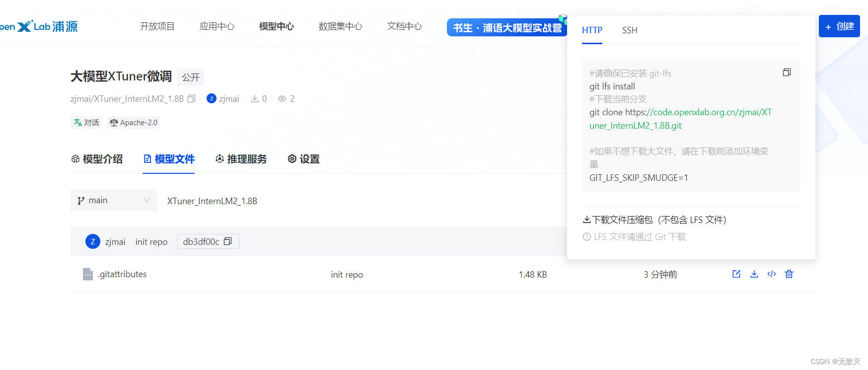This screenshot has width=868, height=370.
Task: Click the 3 分钟前 timestamp
Action: 660,275
